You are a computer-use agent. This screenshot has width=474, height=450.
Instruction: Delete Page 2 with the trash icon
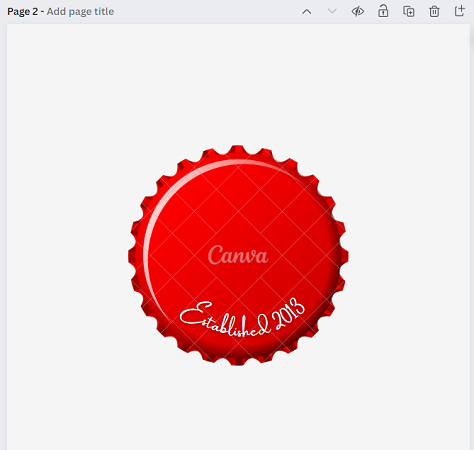(x=434, y=12)
